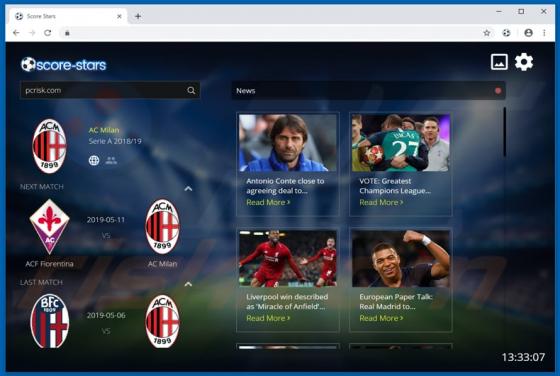Click the News header bar
Viewport: 560px width, 376px height.
369,91
